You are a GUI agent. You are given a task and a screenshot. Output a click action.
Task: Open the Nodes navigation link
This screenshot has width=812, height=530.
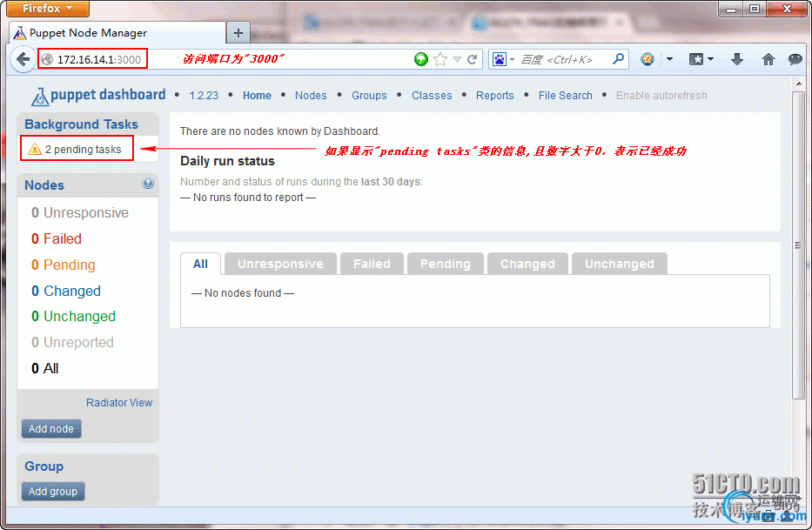pyautogui.click(x=311, y=96)
